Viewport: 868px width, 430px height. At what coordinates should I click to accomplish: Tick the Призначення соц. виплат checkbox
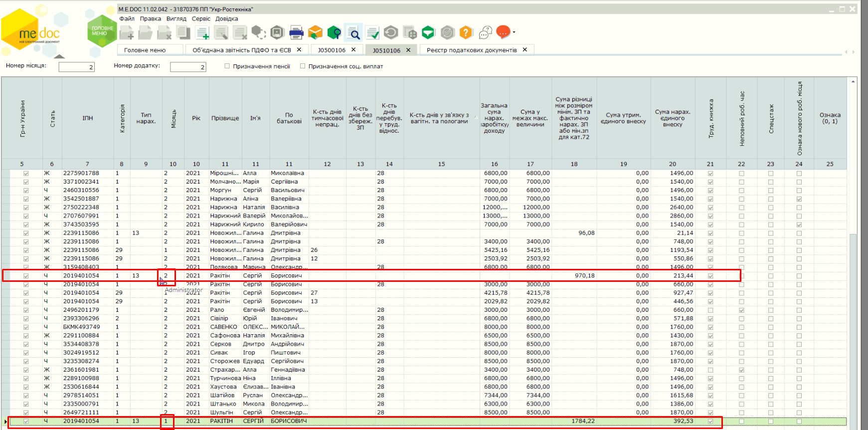pos(303,66)
